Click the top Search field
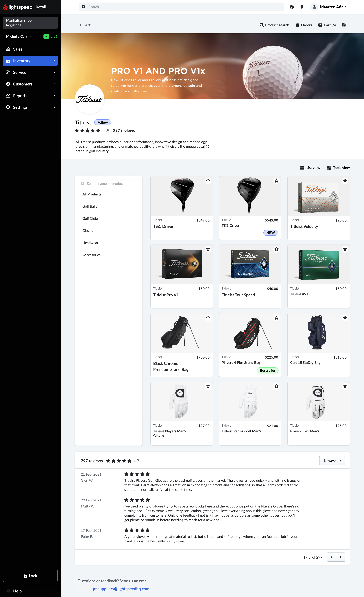 181,7
